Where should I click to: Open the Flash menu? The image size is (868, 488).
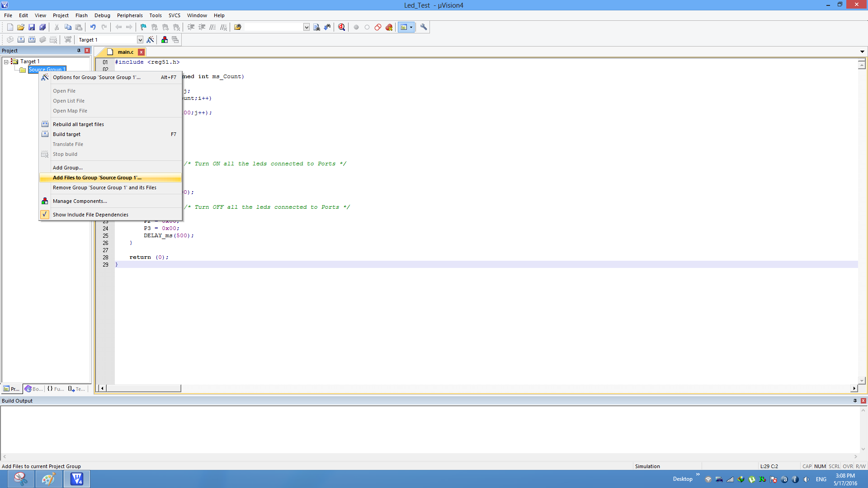coord(81,15)
